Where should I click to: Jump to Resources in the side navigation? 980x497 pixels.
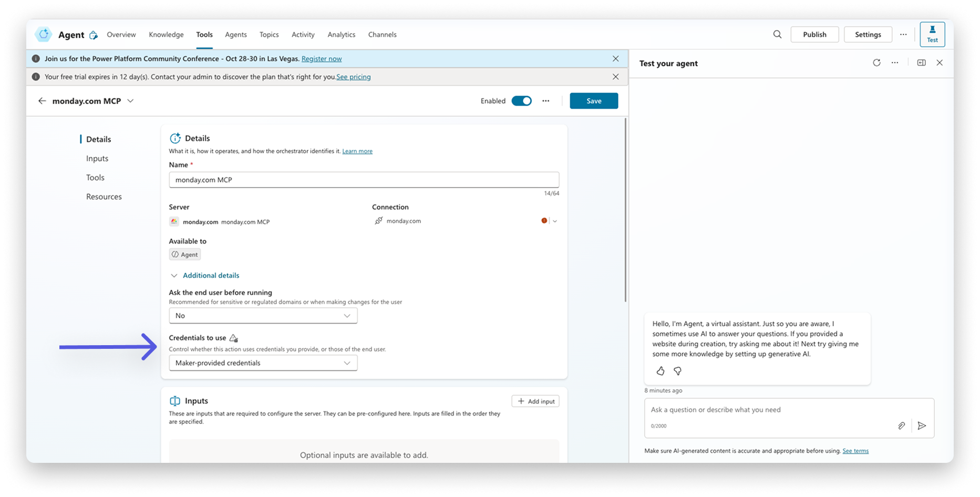pyautogui.click(x=104, y=196)
